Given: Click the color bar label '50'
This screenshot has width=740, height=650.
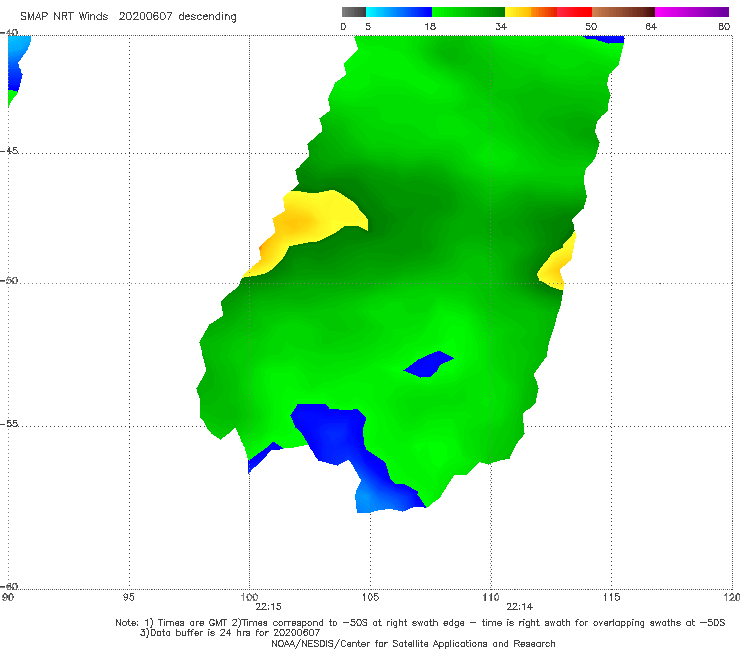Looking at the screenshot, I should tap(591, 26).
